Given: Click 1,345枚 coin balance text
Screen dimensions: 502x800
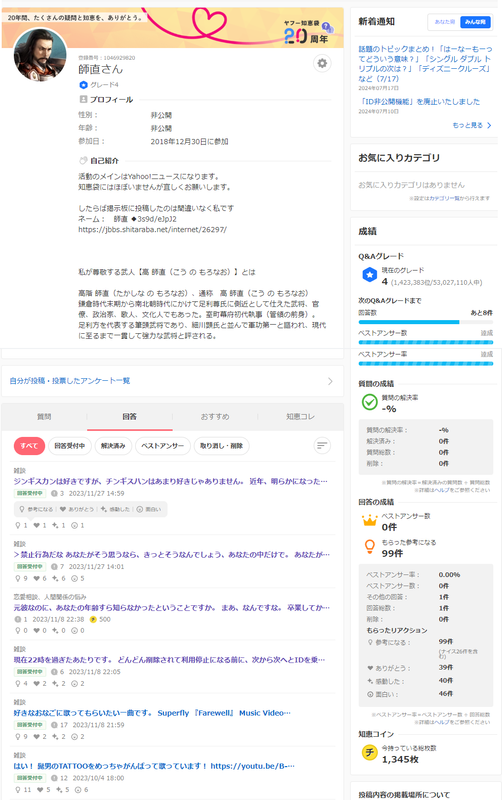Looking at the screenshot, I should [x=400, y=759].
